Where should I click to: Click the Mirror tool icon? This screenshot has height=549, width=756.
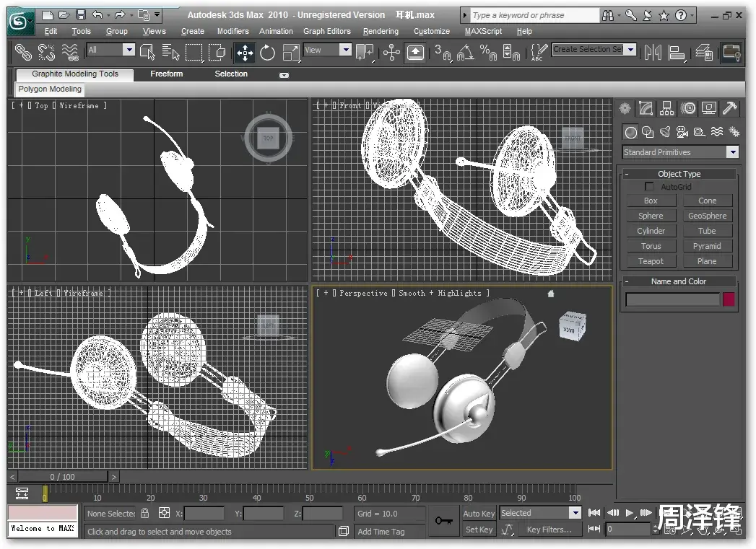653,53
